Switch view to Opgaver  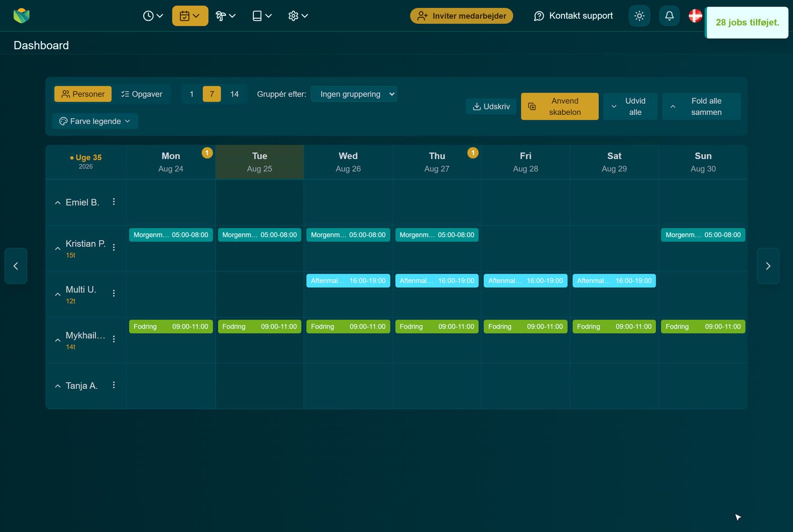[x=142, y=94]
